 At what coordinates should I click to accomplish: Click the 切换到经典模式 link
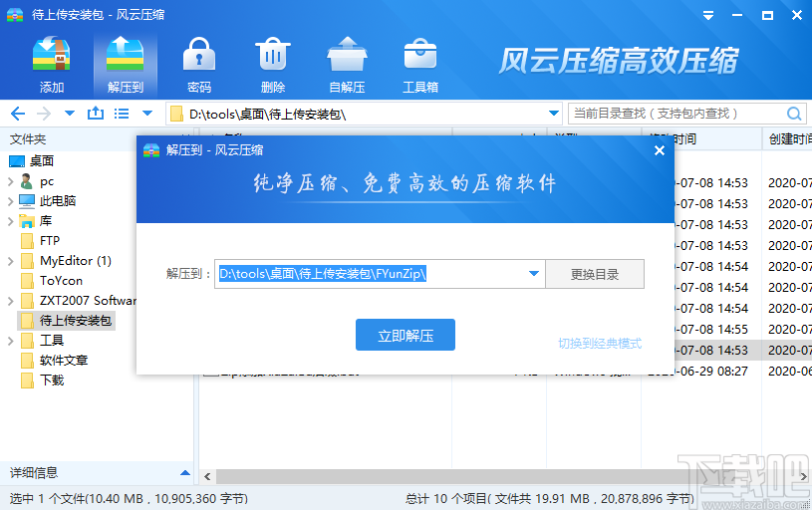point(600,344)
